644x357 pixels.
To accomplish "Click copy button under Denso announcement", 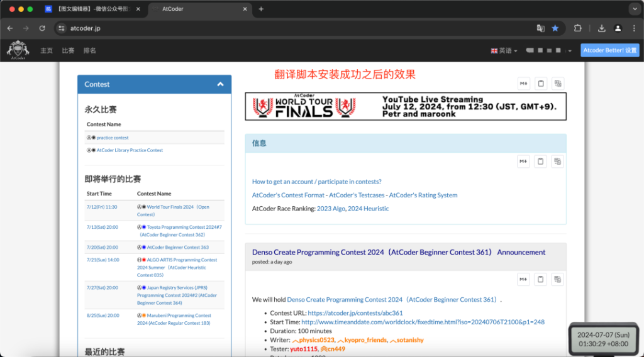I will (540, 280).
